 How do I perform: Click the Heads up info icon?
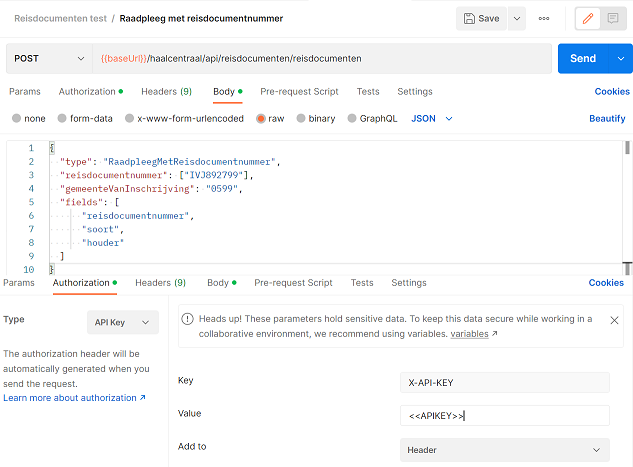[187, 319]
